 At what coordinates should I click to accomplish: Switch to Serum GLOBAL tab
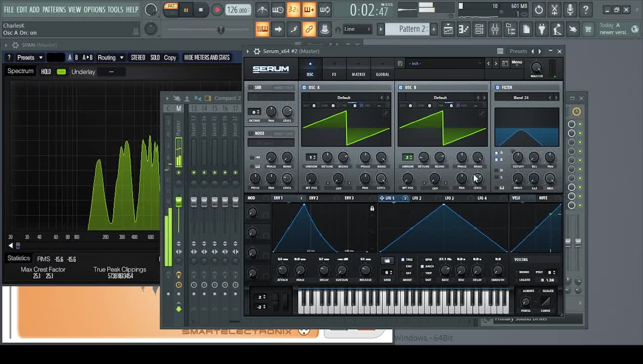[x=383, y=69]
